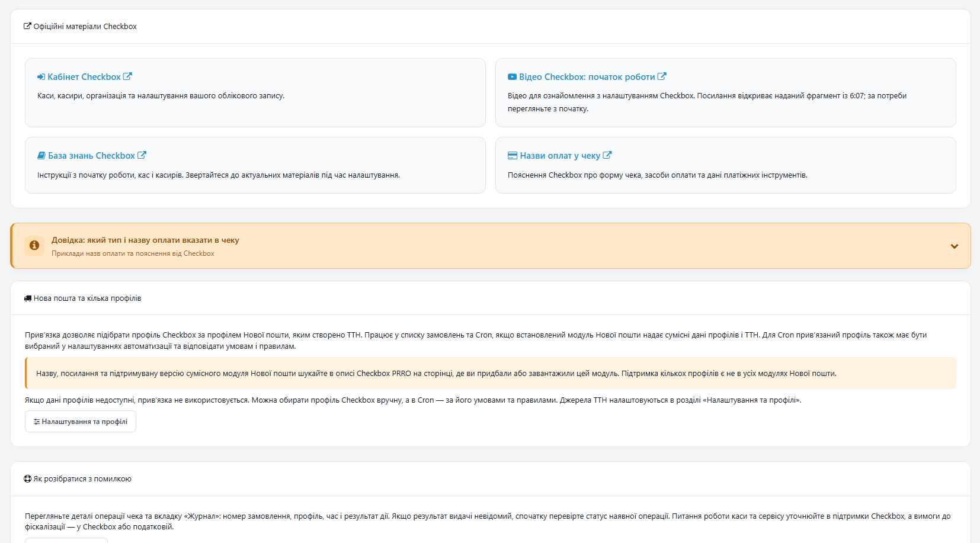Click the video icon before Відео Checkbox
Image resolution: width=980 pixels, height=543 pixels.
coord(512,77)
